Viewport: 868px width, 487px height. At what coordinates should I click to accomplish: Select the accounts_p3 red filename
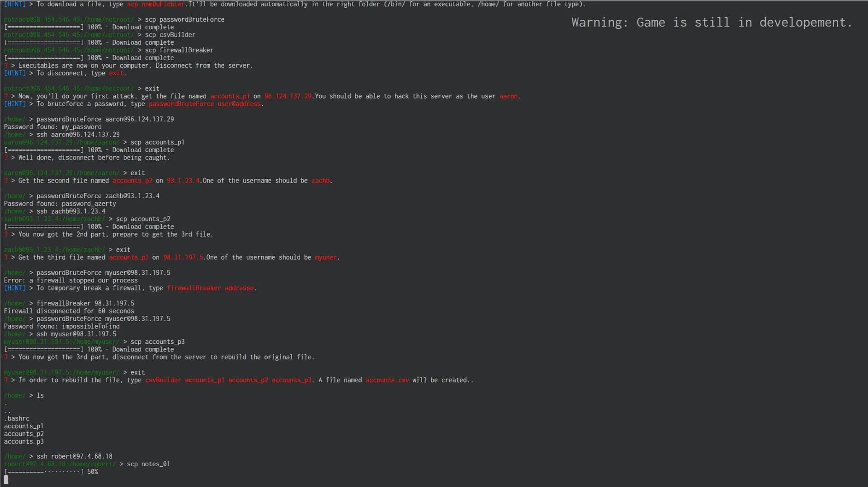[x=129, y=258]
